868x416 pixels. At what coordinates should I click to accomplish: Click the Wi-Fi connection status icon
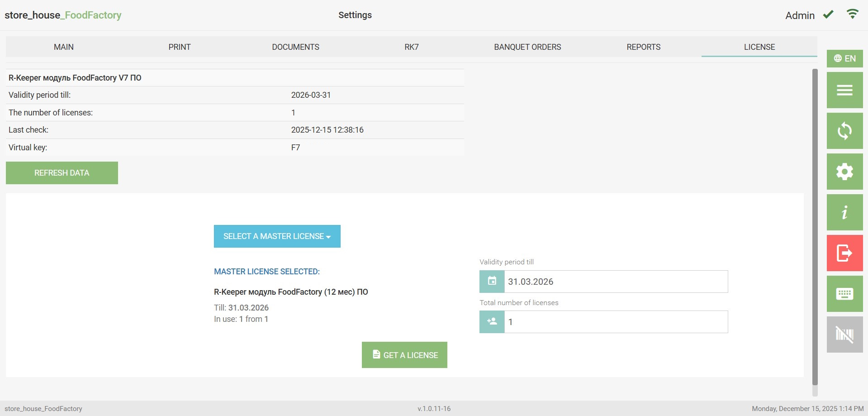[x=853, y=14]
